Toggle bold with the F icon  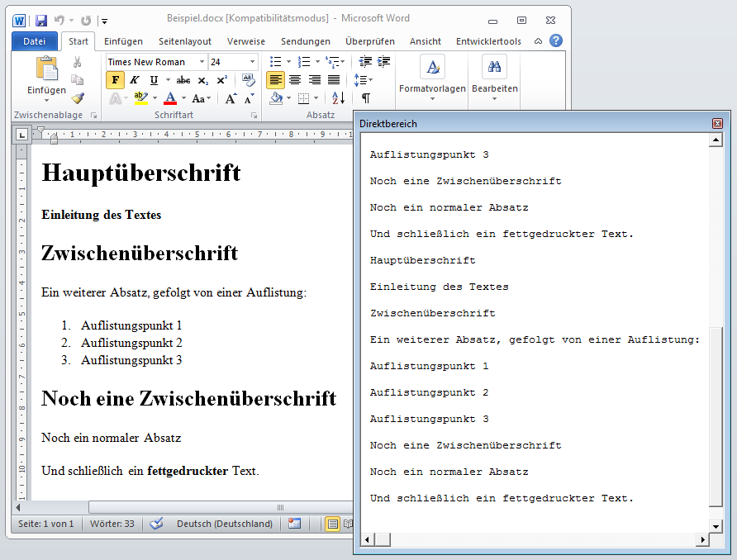coord(115,79)
